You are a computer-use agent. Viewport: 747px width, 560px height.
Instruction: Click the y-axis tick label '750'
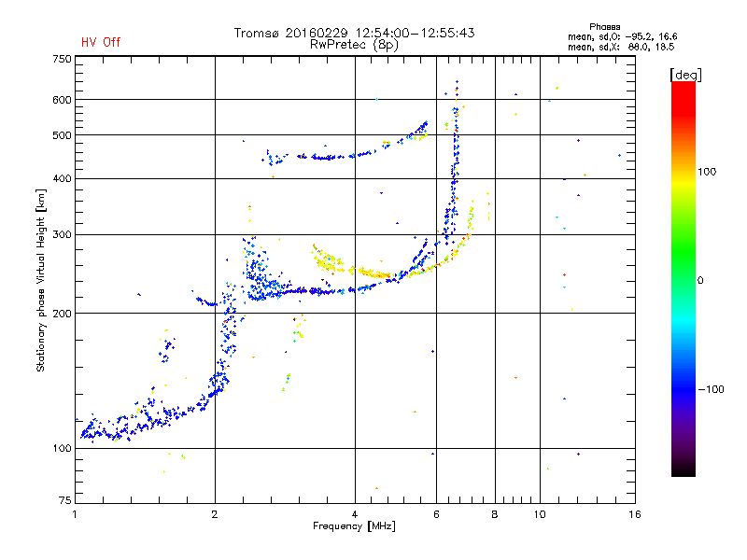tap(62, 59)
